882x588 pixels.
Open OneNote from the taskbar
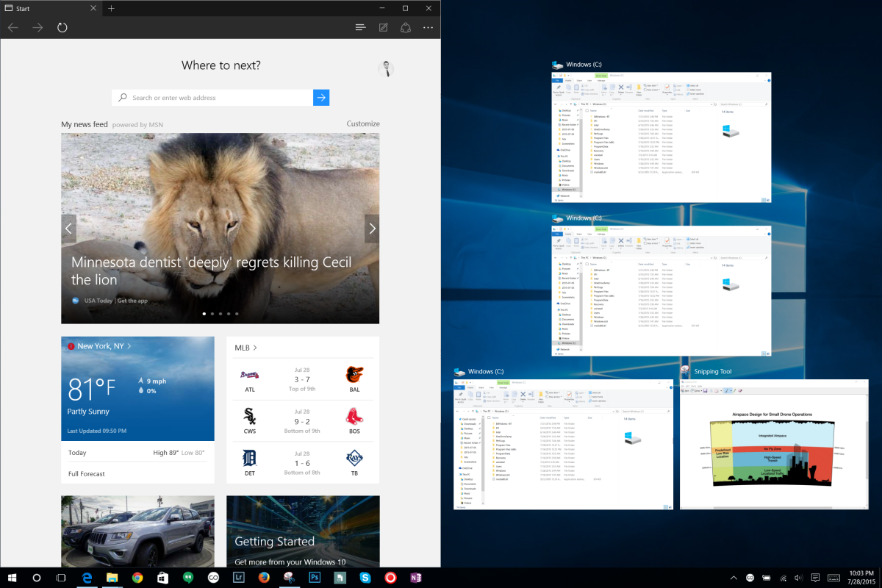point(416,578)
